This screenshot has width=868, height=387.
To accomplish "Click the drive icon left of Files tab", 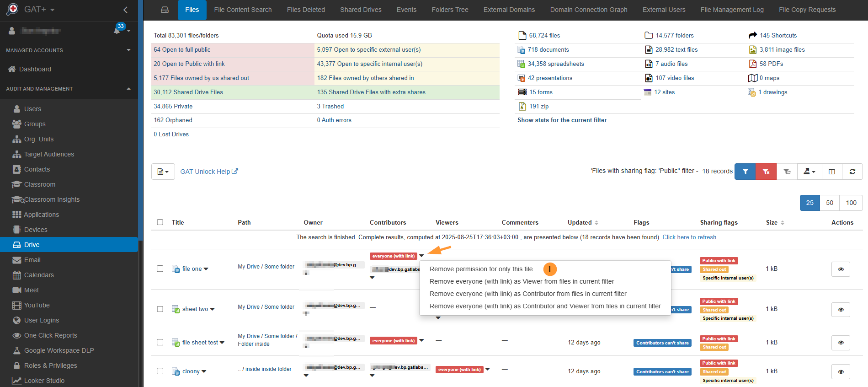I will click(165, 10).
